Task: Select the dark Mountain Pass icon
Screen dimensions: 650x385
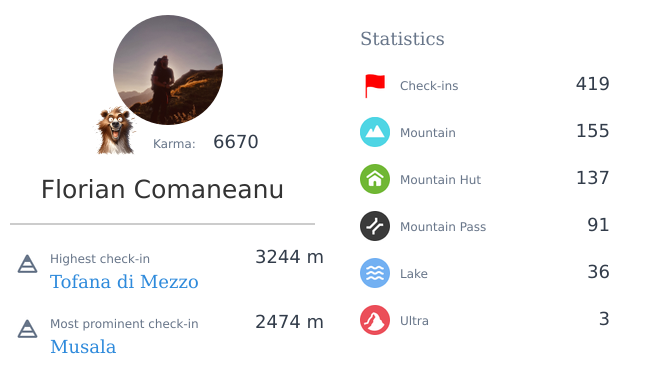Action: tap(375, 226)
